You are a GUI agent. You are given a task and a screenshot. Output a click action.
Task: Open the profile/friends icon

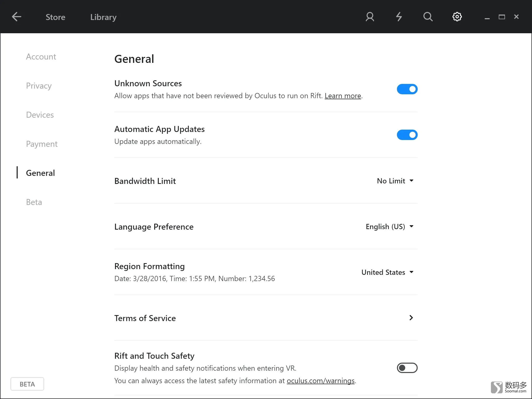[x=370, y=17]
